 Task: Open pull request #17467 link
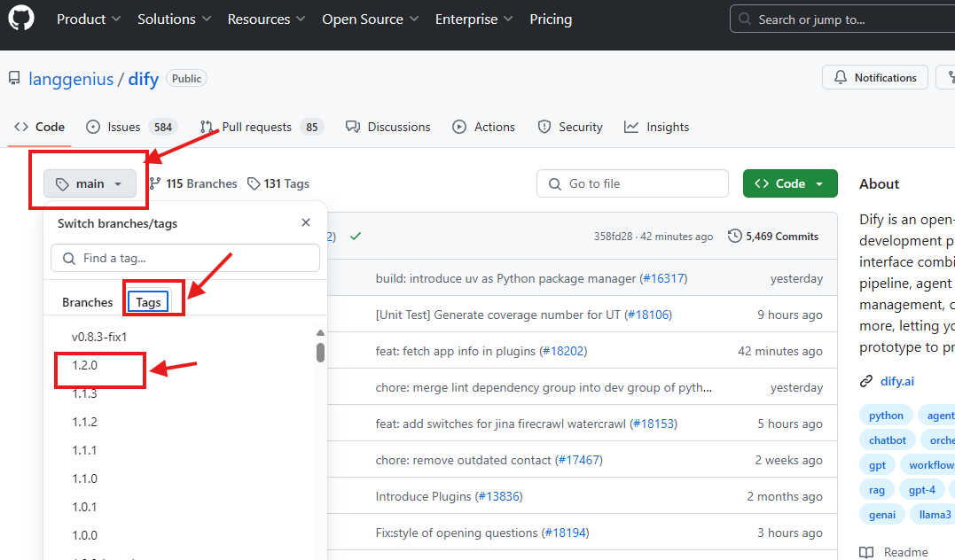[579, 460]
